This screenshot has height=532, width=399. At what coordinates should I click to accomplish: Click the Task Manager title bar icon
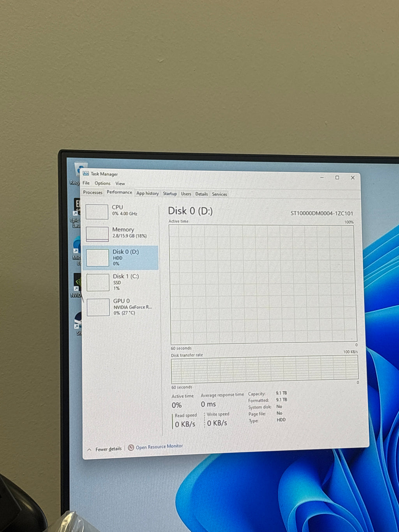(86, 173)
